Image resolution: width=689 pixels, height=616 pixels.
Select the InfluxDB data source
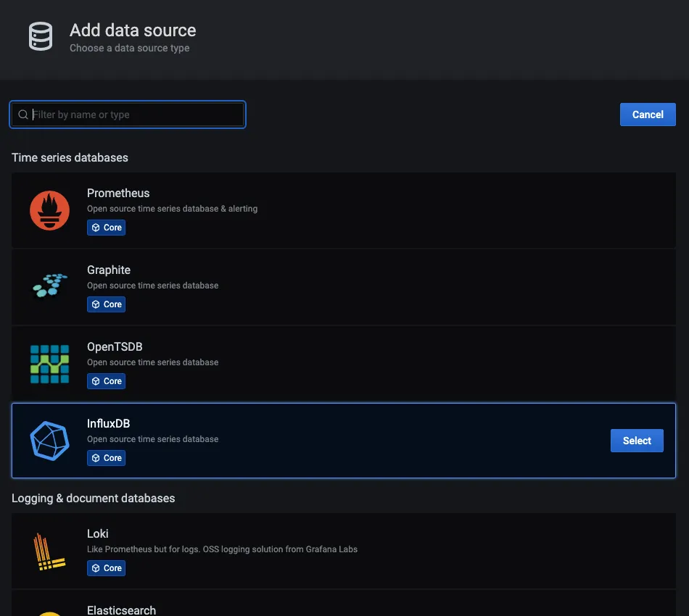pyautogui.click(x=637, y=441)
